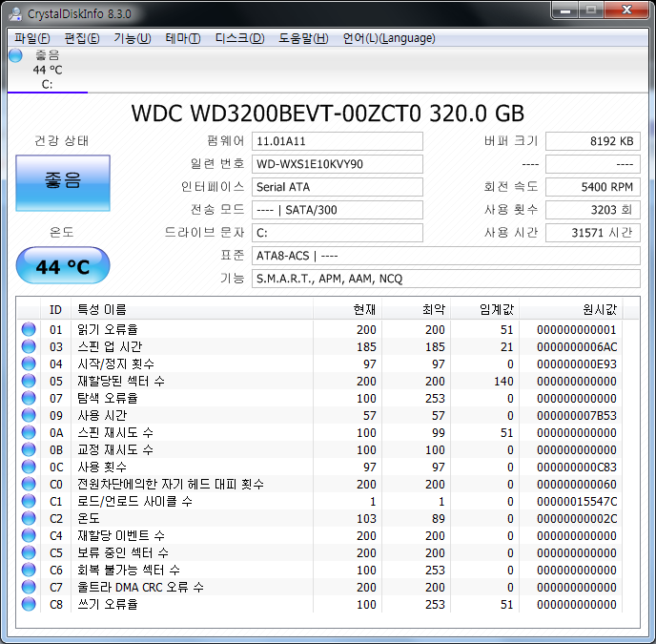
Task: Open the 파일(F) menu
Action: tap(31, 38)
